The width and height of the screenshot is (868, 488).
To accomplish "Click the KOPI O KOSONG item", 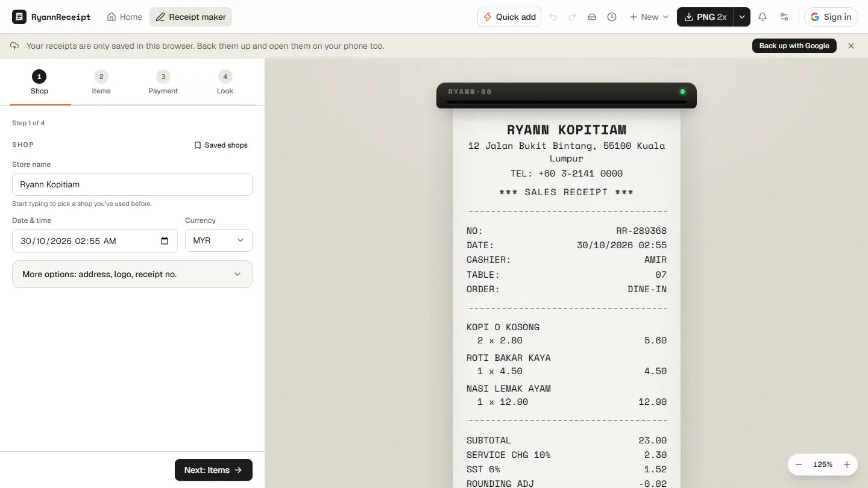I will click(503, 327).
